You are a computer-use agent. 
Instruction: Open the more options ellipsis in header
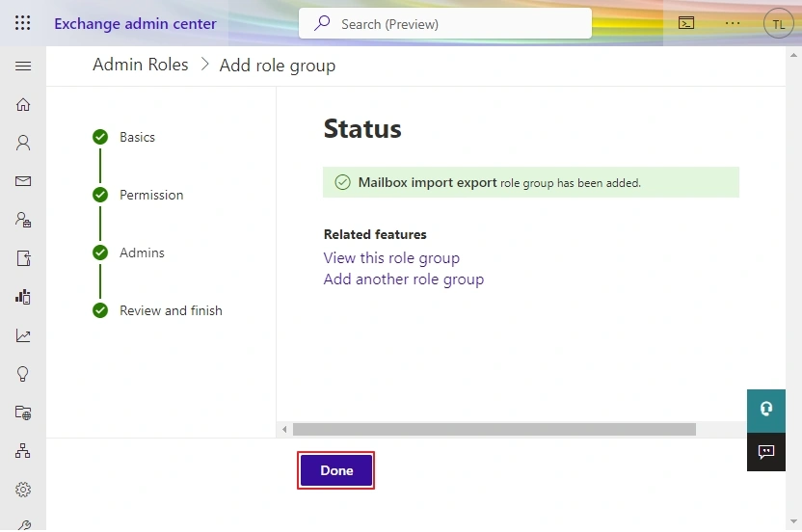click(x=733, y=23)
